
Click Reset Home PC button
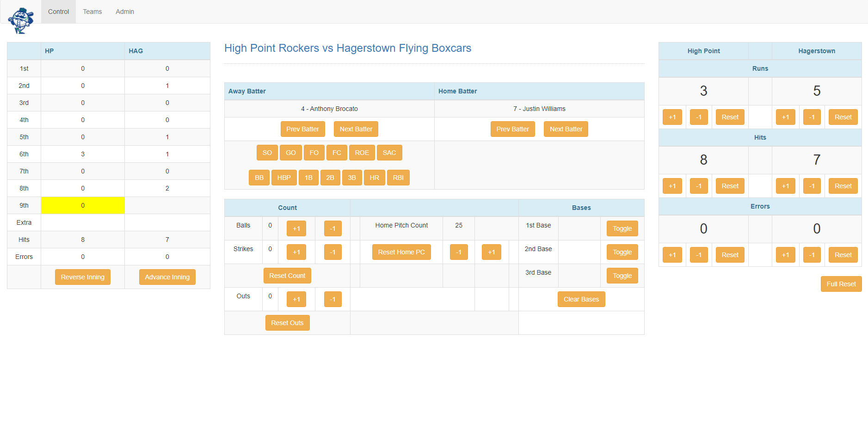pyautogui.click(x=401, y=252)
